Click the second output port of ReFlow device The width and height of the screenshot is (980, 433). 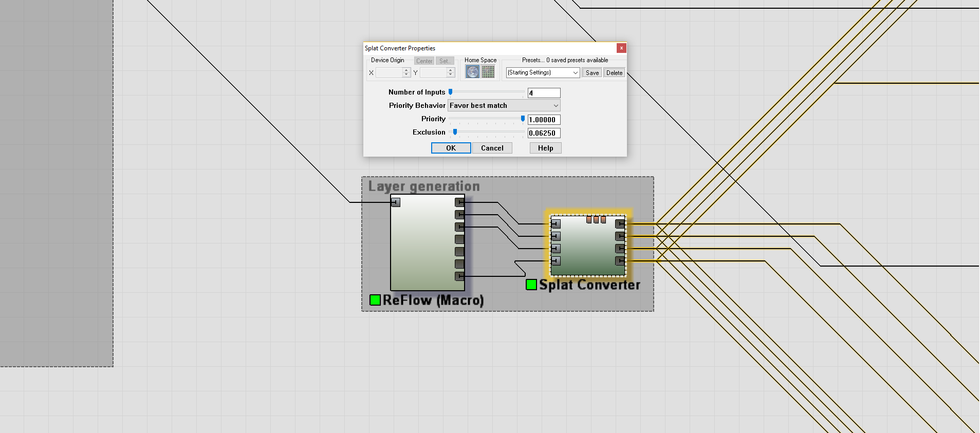point(459,215)
